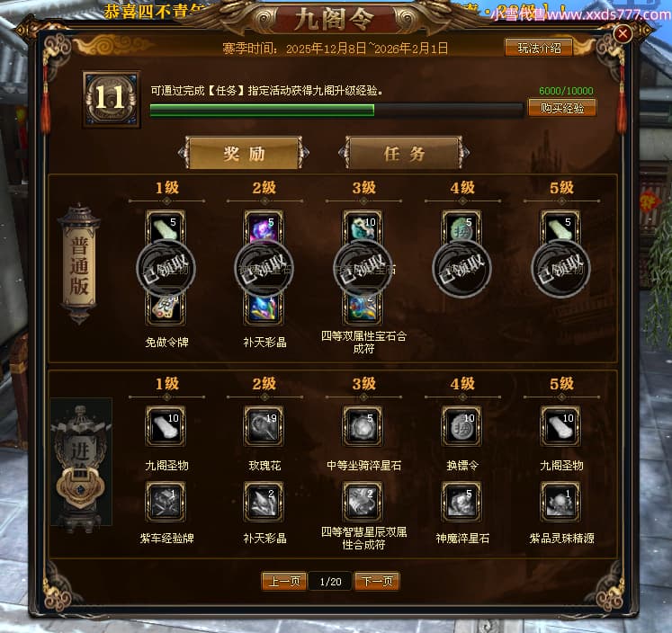Click the locked 进阶 lantern emblem

coord(81,461)
